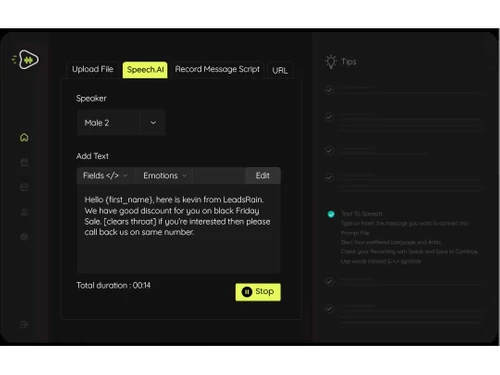Expand the Fields </> dropdown
Screen dimensions: 500x375
pyautogui.click(x=105, y=176)
